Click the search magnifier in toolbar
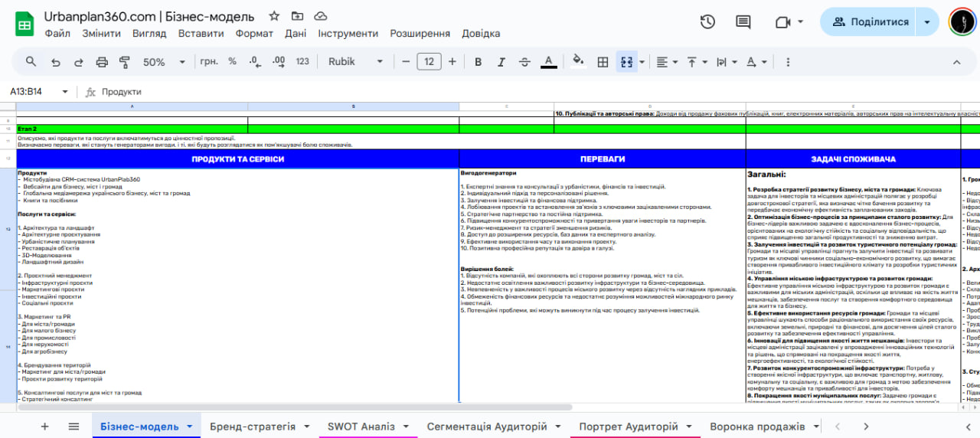This screenshot has height=438, width=980. [x=31, y=62]
